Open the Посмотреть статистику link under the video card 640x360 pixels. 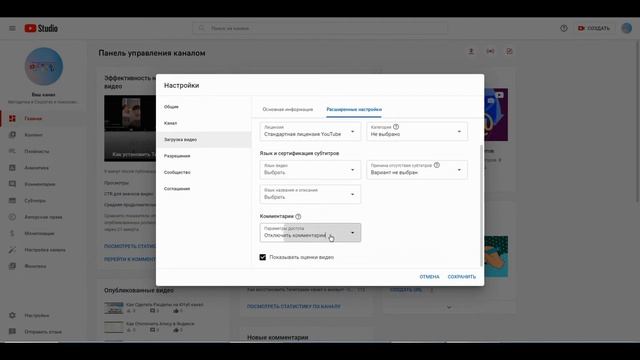pos(129,246)
